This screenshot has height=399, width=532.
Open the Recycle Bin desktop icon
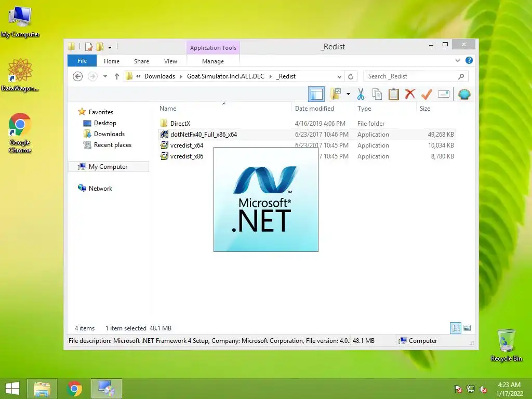506,345
